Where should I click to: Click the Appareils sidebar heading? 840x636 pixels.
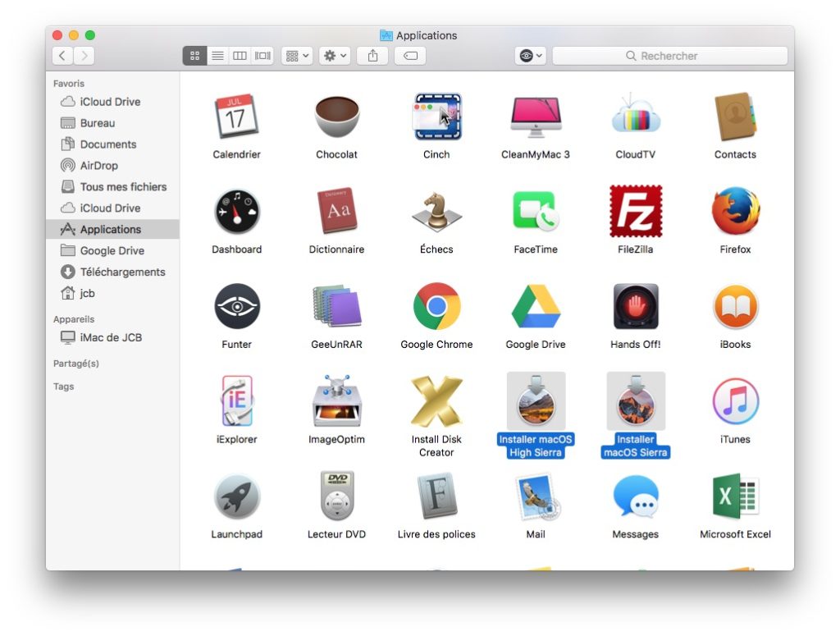(74, 319)
